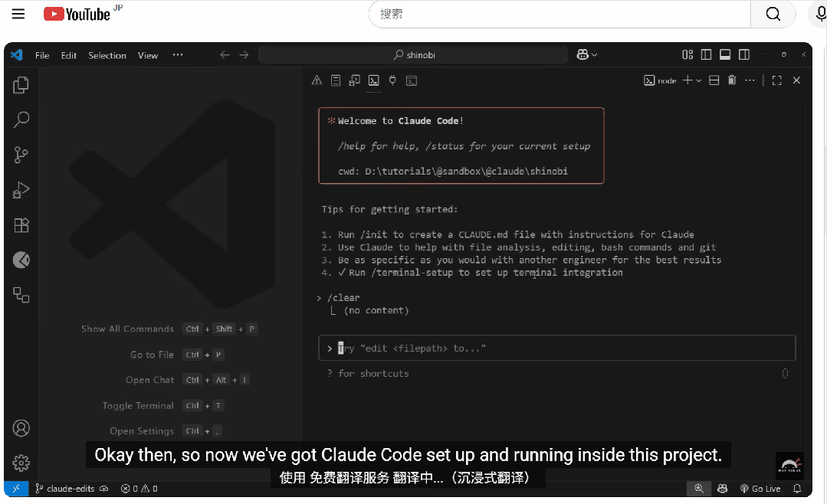This screenshot has width=827, height=504.
Task: Open the two-squares activity bar icon
Action: tap(21, 295)
